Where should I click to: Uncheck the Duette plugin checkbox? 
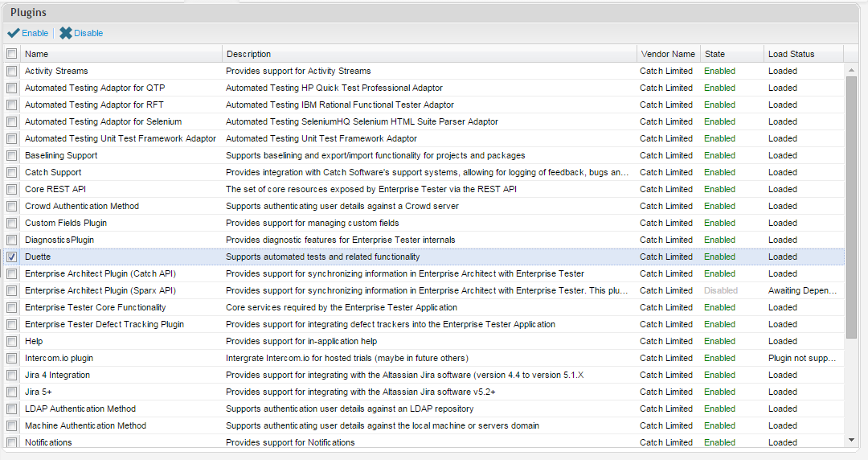tap(11, 257)
